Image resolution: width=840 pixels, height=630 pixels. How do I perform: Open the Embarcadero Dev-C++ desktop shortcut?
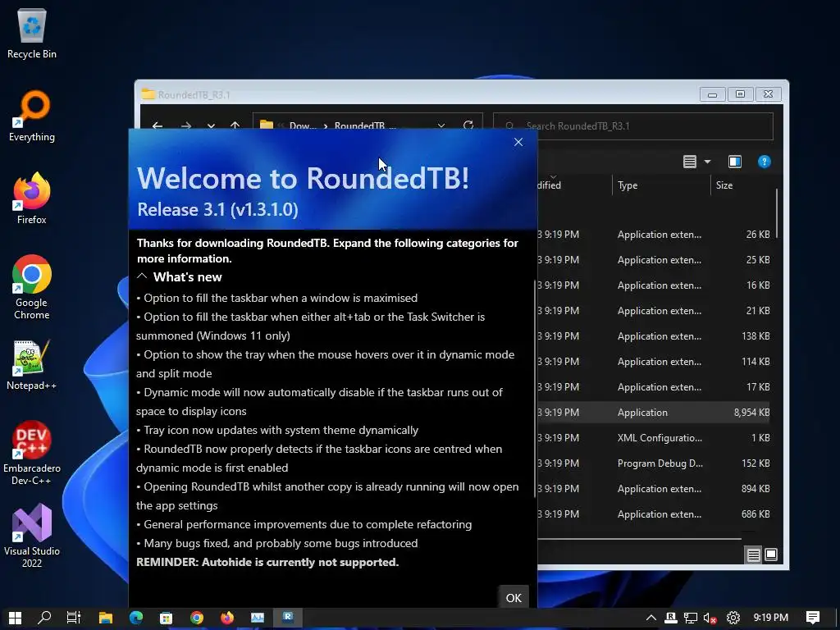click(x=32, y=454)
